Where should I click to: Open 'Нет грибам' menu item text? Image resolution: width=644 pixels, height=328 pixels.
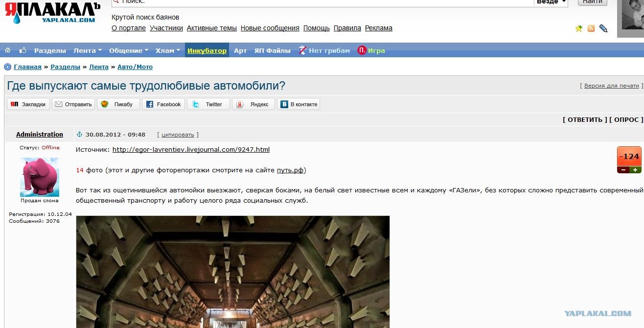[329, 50]
